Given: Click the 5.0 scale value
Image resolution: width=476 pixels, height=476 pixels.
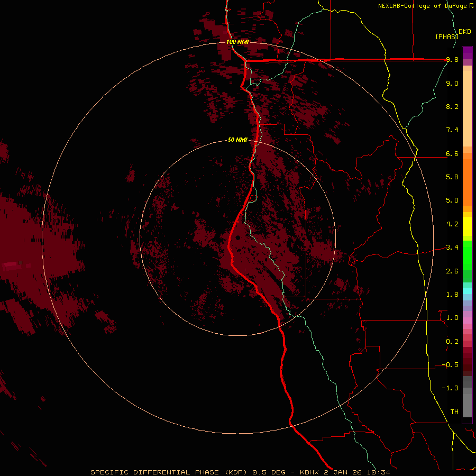Looking at the screenshot, I should coord(452,200).
